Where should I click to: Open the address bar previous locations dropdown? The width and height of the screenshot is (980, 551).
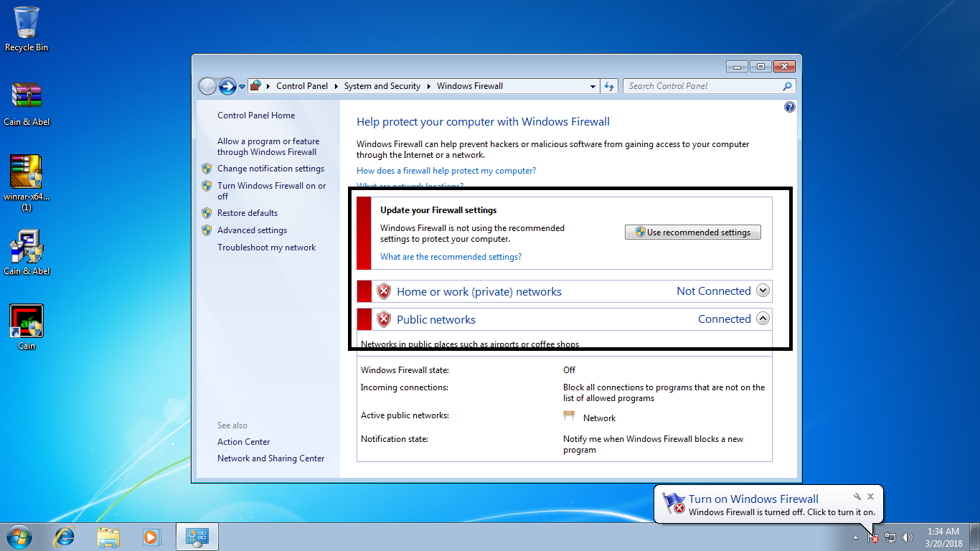[x=593, y=86]
